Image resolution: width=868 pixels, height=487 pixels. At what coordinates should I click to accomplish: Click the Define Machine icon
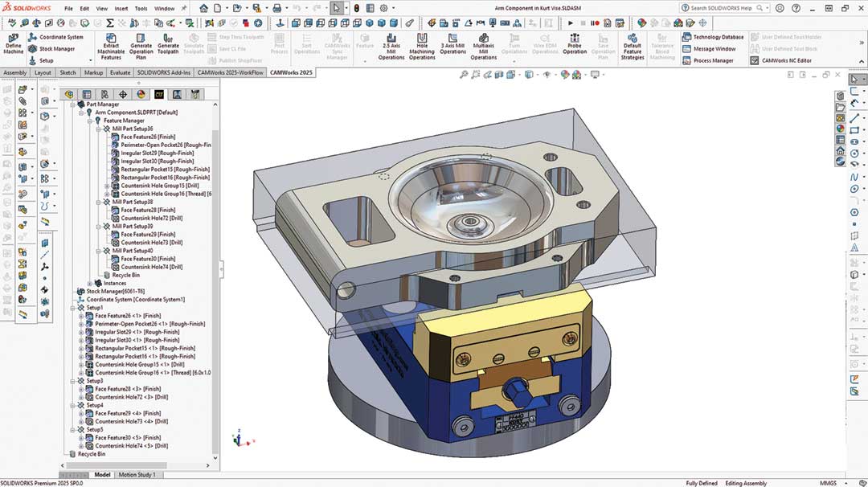(x=14, y=39)
